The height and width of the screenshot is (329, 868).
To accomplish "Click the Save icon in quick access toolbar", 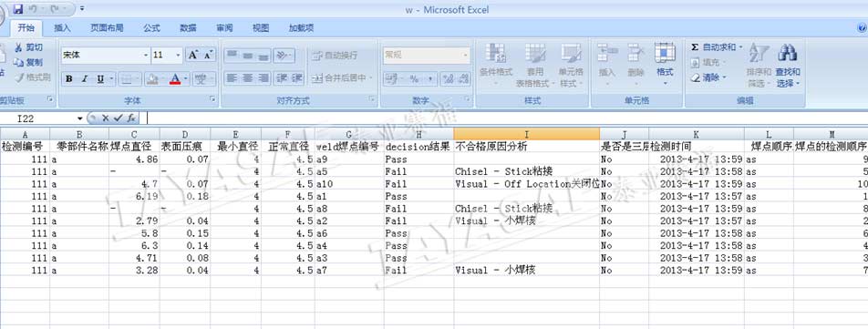I will point(17,9).
